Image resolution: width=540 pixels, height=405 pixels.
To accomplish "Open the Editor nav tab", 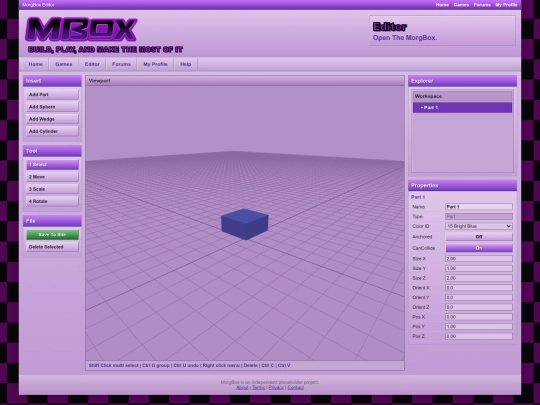I will click(92, 64).
